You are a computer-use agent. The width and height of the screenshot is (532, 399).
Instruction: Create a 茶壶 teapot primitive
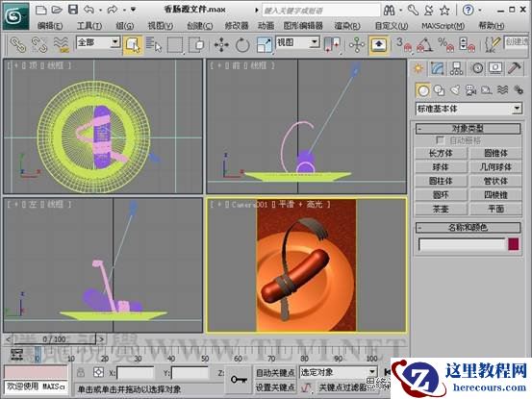(441, 209)
